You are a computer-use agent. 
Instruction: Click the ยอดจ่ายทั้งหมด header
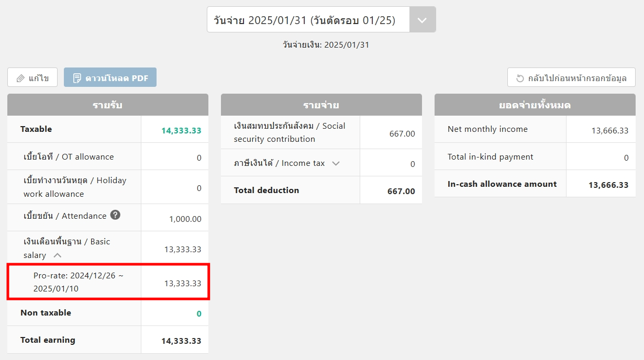point(535,105)
